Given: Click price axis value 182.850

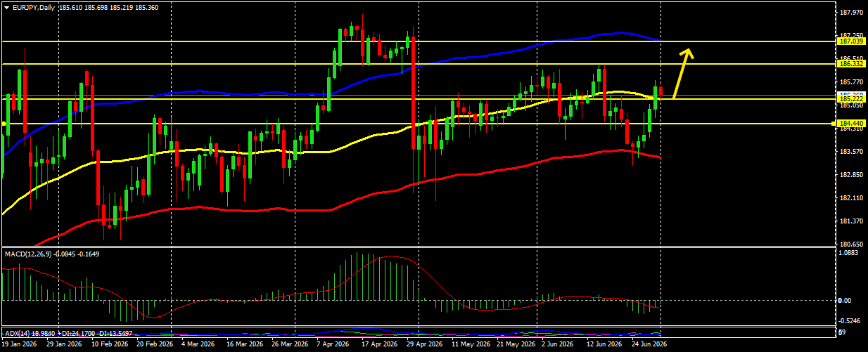Looking at the screenshot, I should pos(852,175).
